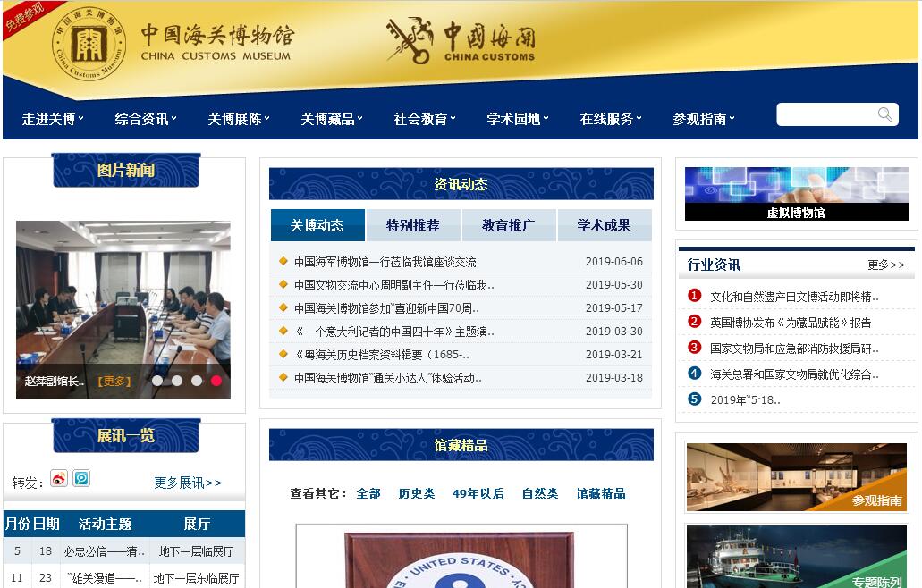Click the China Customs Museum seal logo

click(89, 42)
